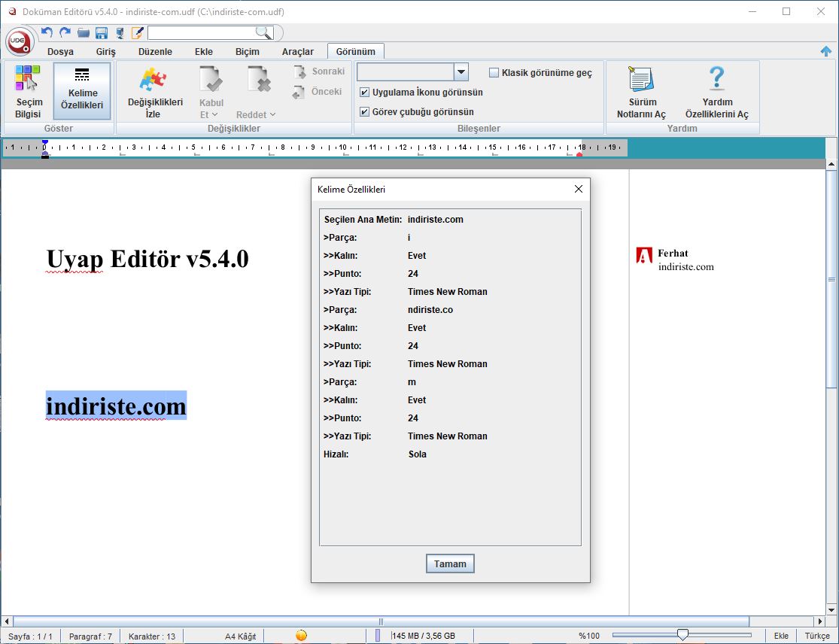Confirm the dialog with Tamam
839x644 pixels.
(x=450, y=563)
